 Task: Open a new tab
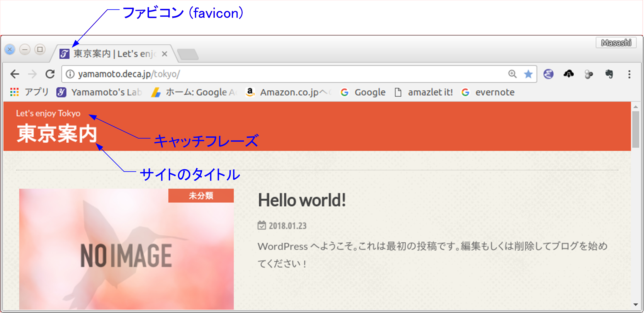pyautogui.click(x=188, y=54)
